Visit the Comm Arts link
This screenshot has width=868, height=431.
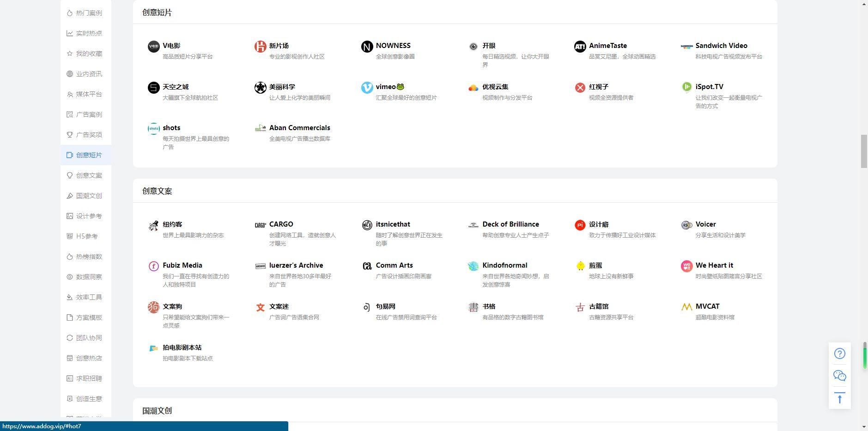click(394, 265)
